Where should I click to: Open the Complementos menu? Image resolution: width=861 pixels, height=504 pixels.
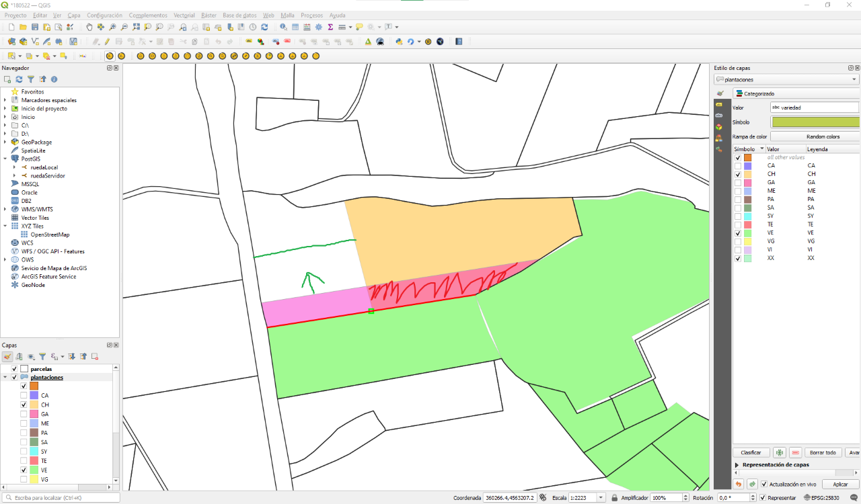148,15
